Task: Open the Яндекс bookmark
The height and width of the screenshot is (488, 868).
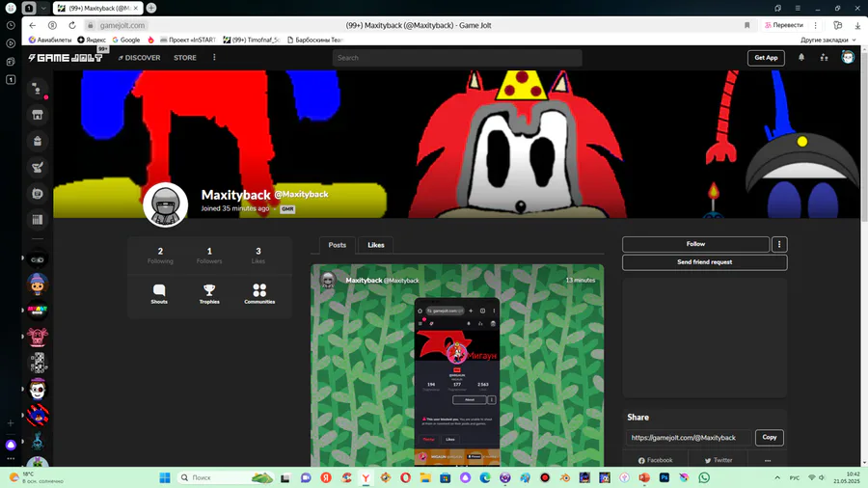Action: [x=92, y=40]
